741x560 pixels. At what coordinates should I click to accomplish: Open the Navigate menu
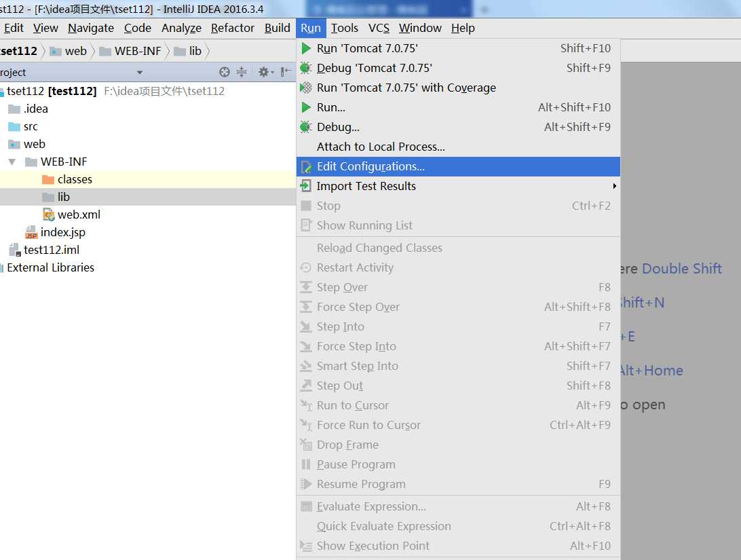[x=91, y=28]
